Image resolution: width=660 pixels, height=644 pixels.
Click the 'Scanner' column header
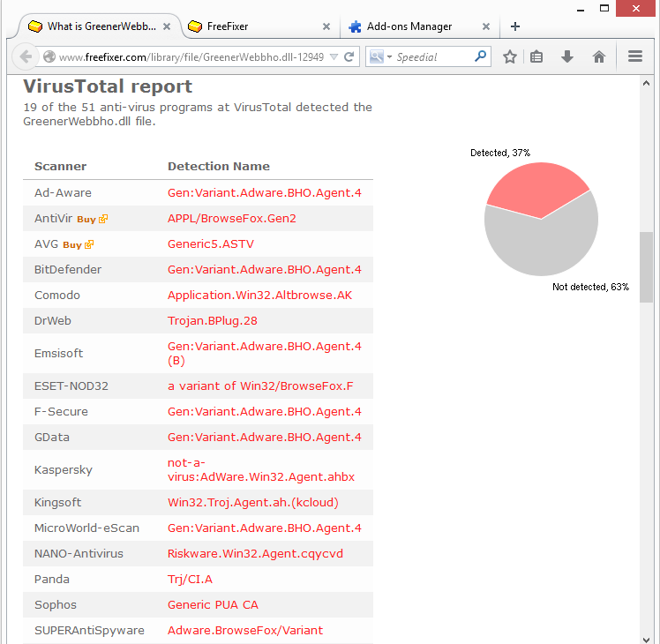(x=61, y=166)
